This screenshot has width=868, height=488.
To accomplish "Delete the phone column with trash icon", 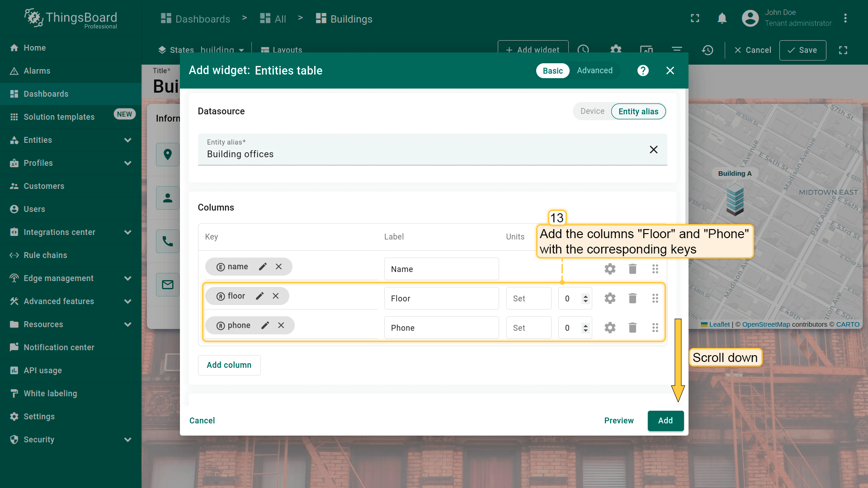I will tap(632, 328).
